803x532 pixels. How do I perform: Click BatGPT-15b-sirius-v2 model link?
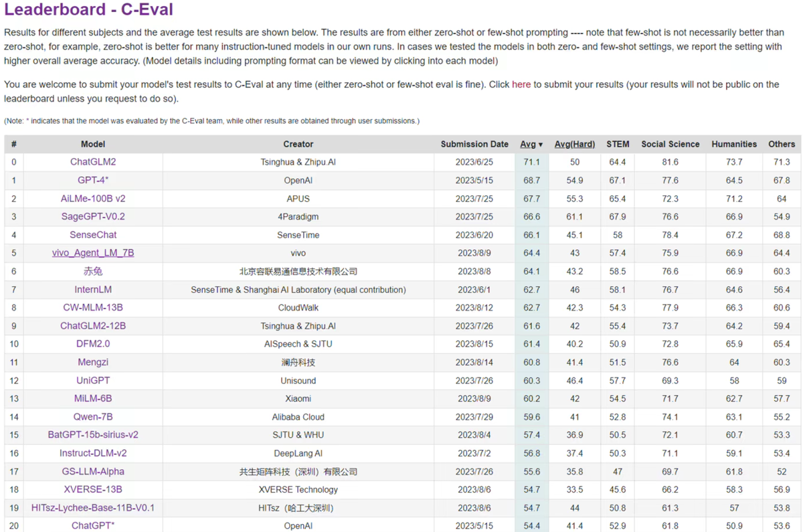coord(93,435)
